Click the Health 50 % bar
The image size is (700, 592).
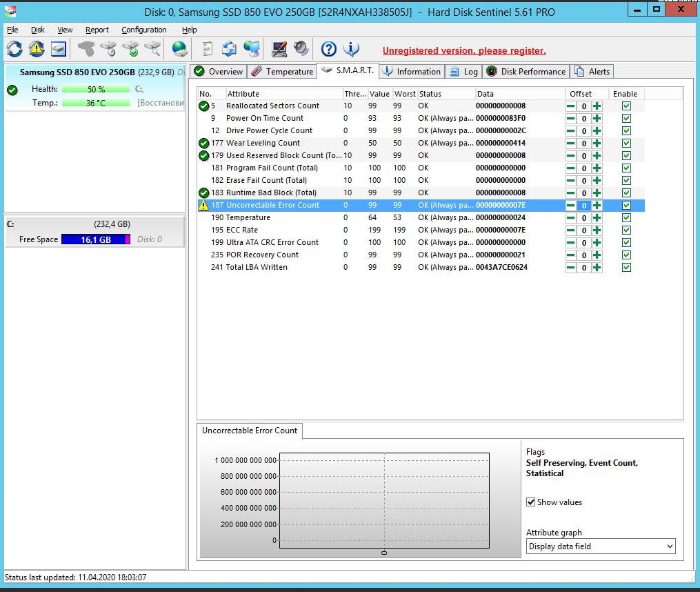point(96,90)
